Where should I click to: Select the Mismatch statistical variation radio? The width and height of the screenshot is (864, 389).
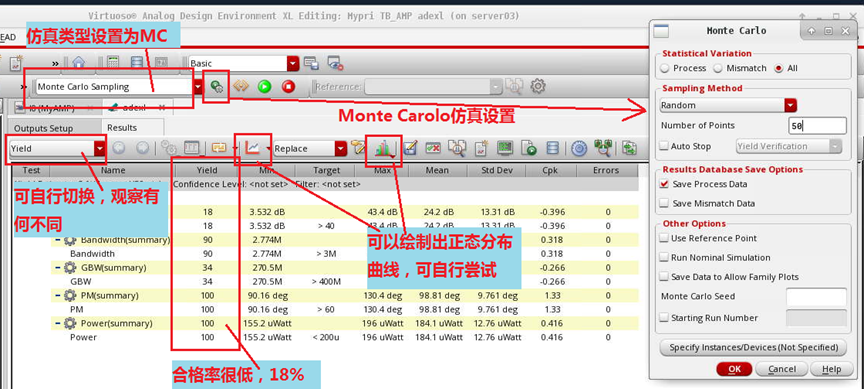click(x=718, y=68)
